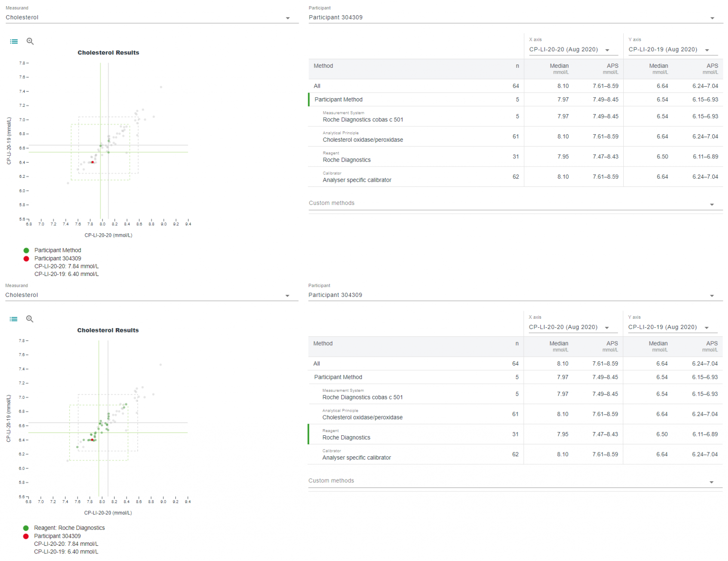This screenshot has height=561, width=728.
Task: Click green Reagent: Roche Diagnostics legend dot
Action: tap(26, 528)
